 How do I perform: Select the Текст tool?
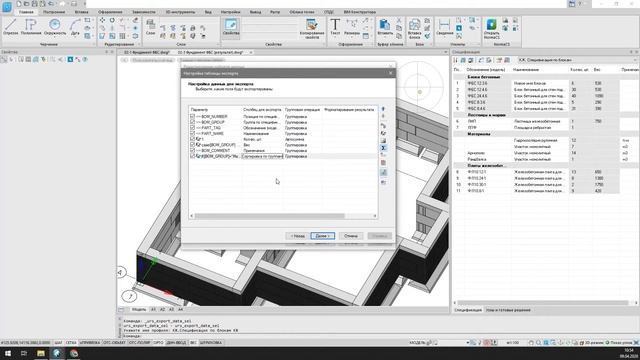pos(335,27)
